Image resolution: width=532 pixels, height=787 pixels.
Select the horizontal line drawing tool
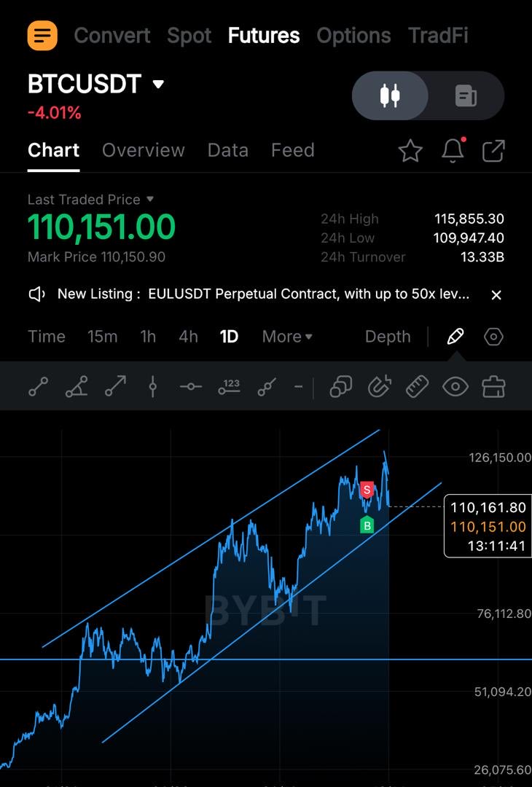(191, 387)
